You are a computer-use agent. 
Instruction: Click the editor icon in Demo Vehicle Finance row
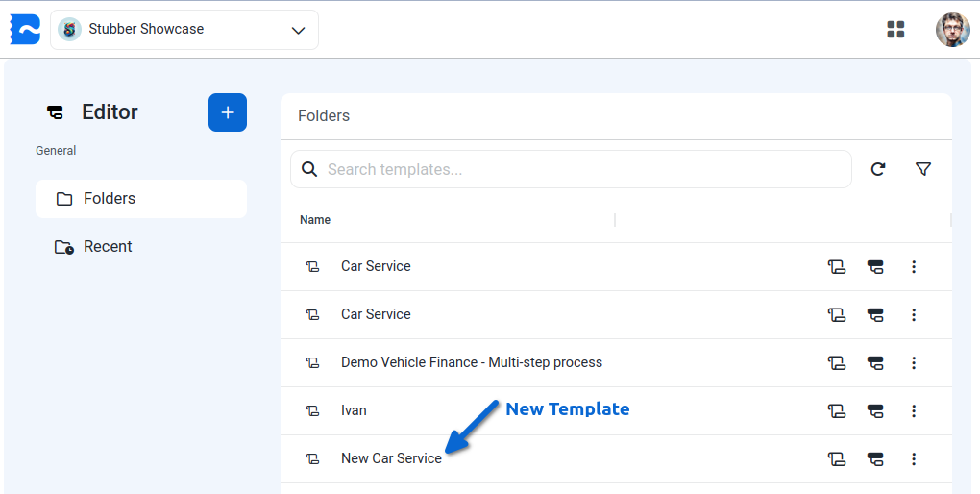[875, 362]
